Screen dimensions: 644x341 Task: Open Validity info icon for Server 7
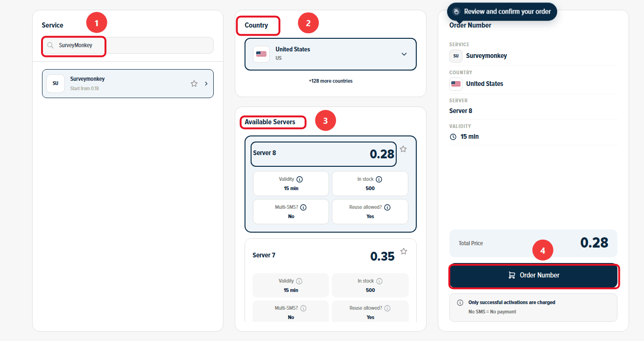(299, 281)
